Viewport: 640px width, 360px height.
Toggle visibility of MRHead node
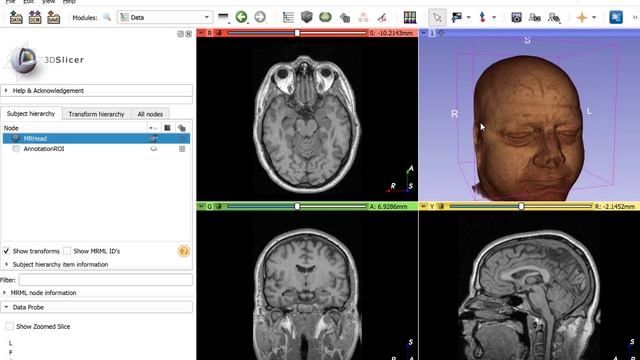point(153,139)
